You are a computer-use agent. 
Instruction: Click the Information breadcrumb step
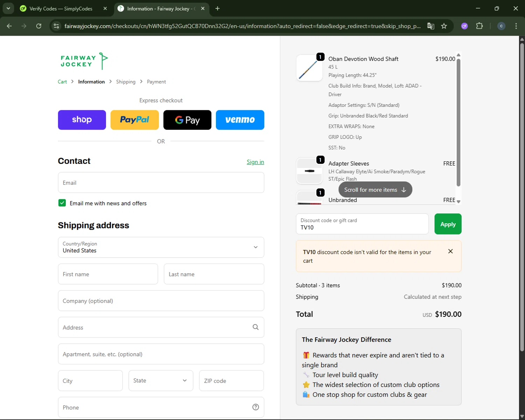click(91, 82)
